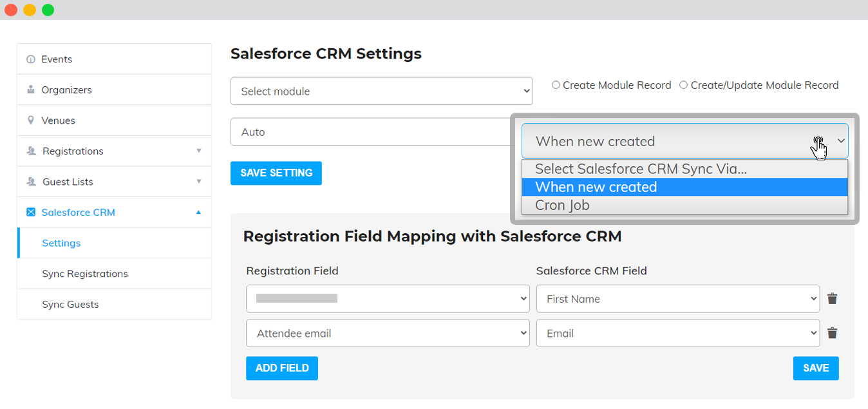The height and width of the screenshot is (409, 868).
Task: Close the window with the red button
Action: [11, 10]
